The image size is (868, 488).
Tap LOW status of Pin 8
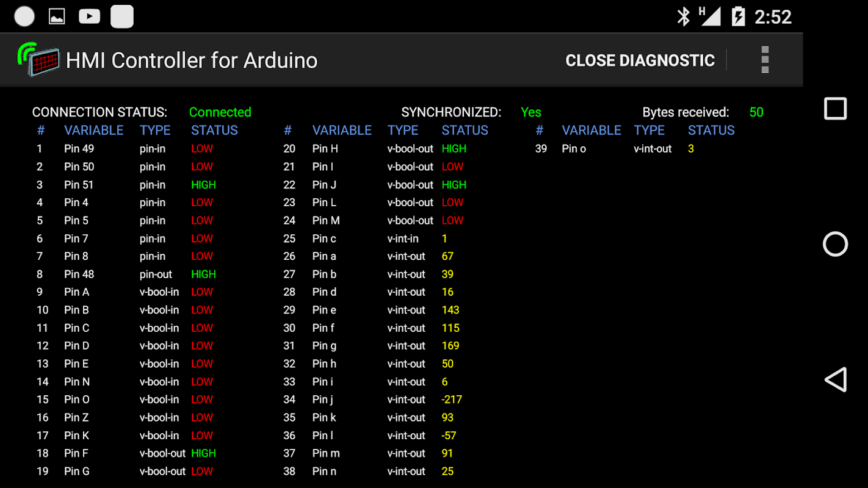[x=202, y=256]
